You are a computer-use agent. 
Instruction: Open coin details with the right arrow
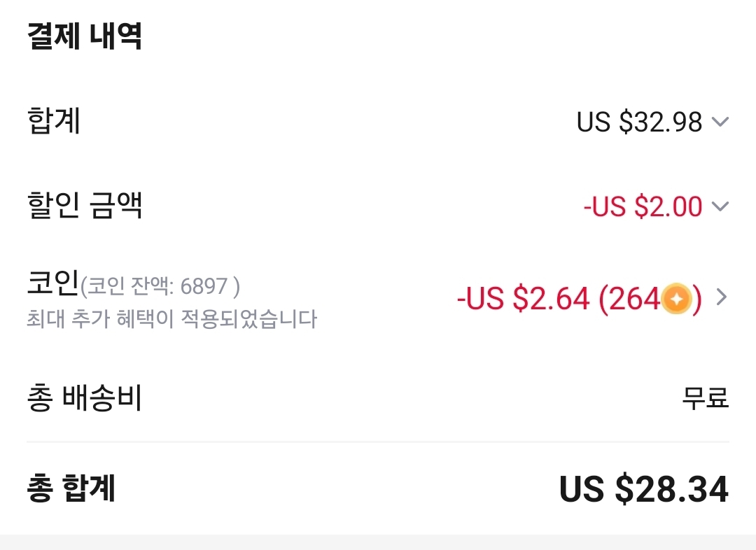722,298
